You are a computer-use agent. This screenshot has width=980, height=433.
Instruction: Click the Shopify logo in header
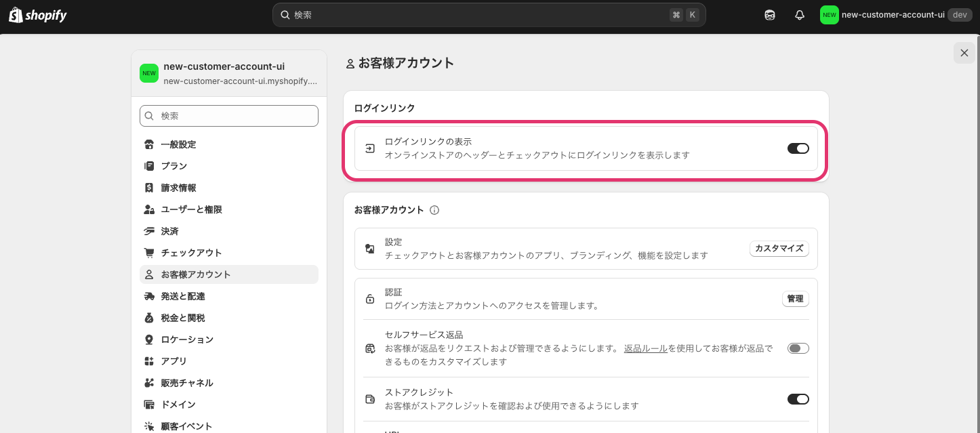[38, 15]
